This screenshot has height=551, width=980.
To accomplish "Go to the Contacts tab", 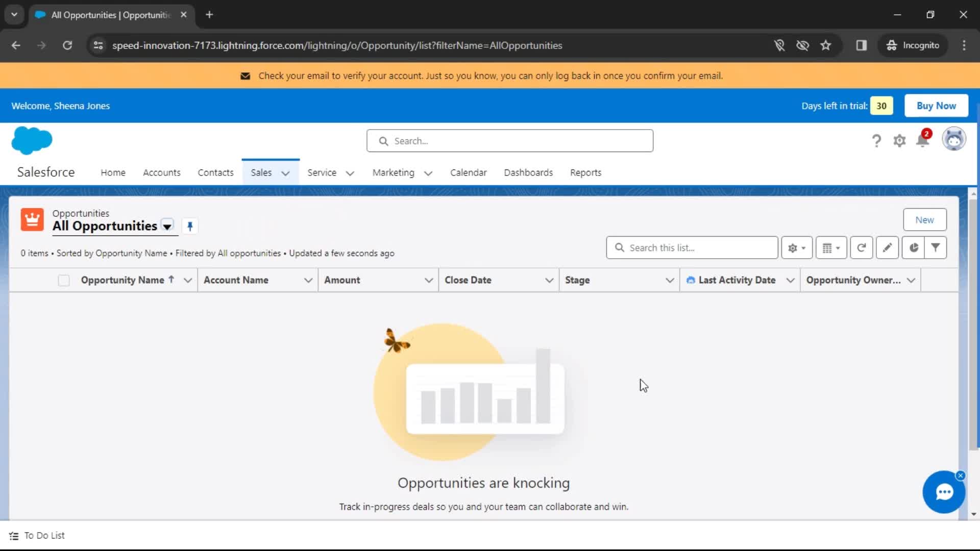I will [215, 172].
